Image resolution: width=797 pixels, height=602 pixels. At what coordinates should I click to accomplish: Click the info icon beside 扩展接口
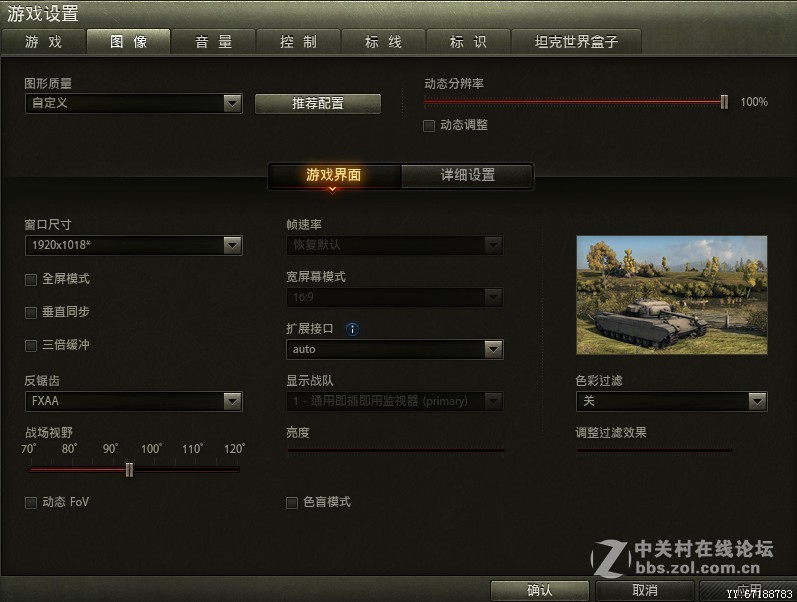(352, 329)
